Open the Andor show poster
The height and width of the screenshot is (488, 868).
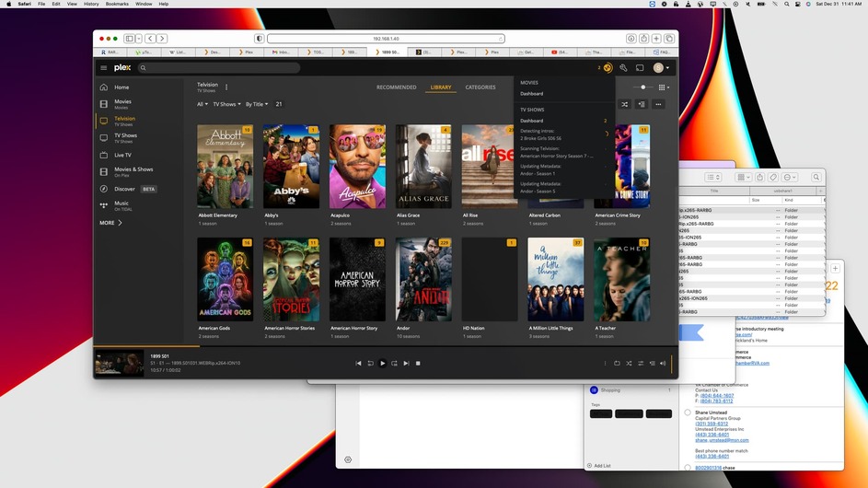423,280
